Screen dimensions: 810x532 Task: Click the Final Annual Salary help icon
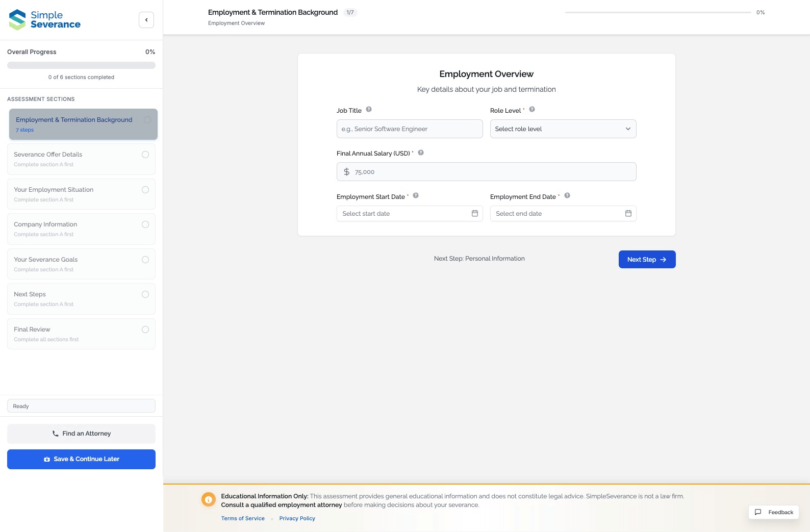(421, 153)
